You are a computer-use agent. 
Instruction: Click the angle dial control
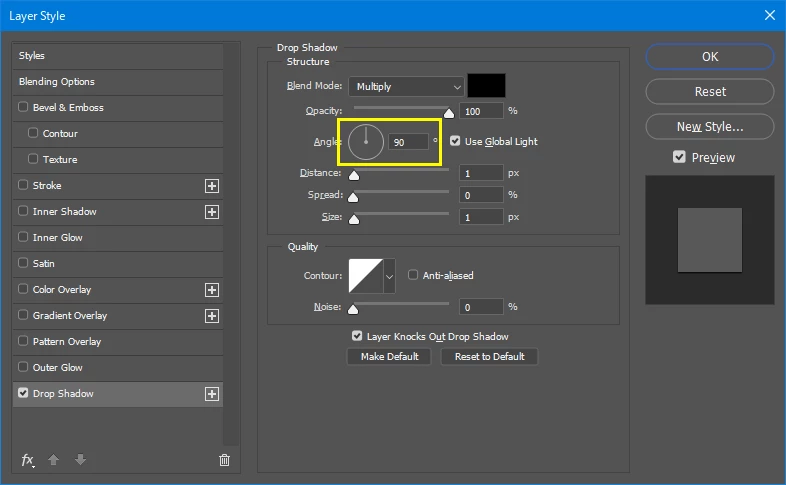tap(366, 142)
